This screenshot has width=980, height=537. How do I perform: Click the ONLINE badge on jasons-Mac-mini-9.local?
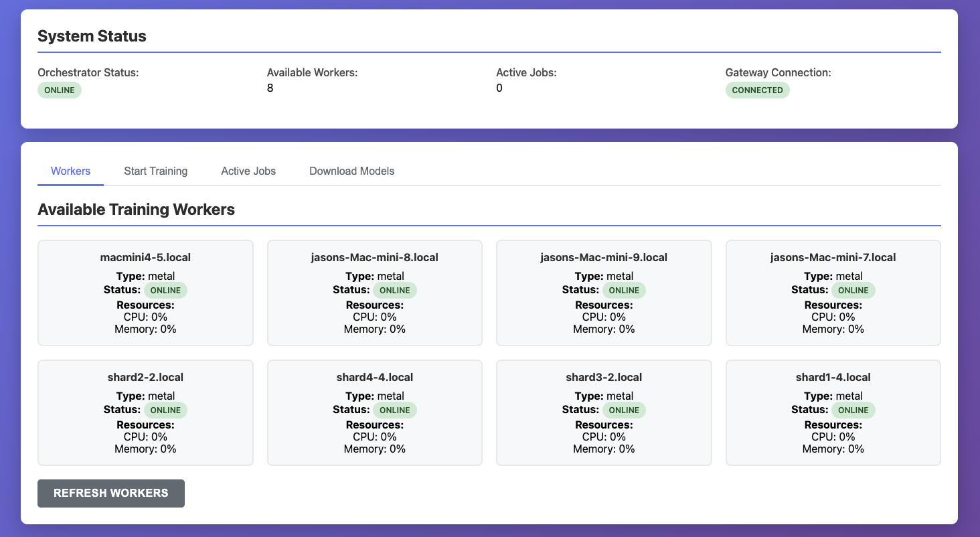pos(624,290)
